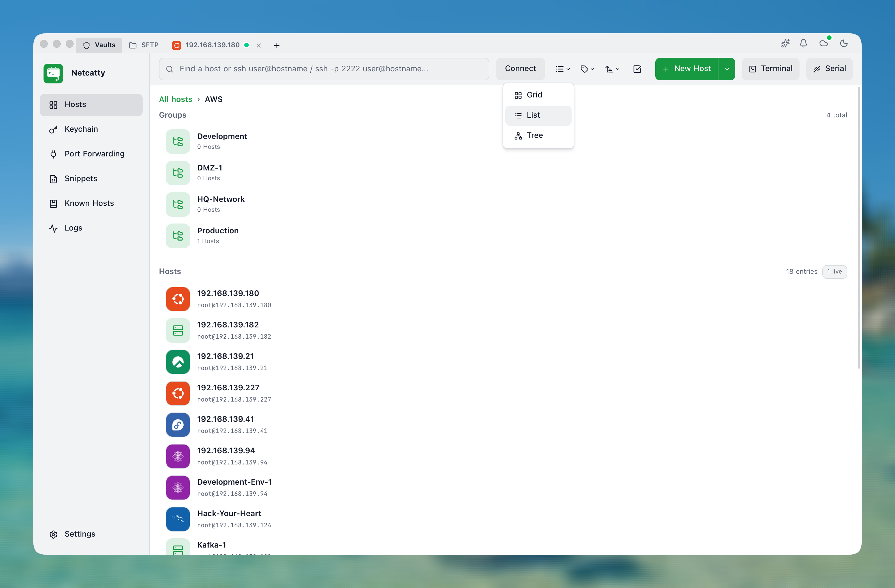Open the view mode dropdown
The height and width of the screenshot is (588, 895).
563,69
